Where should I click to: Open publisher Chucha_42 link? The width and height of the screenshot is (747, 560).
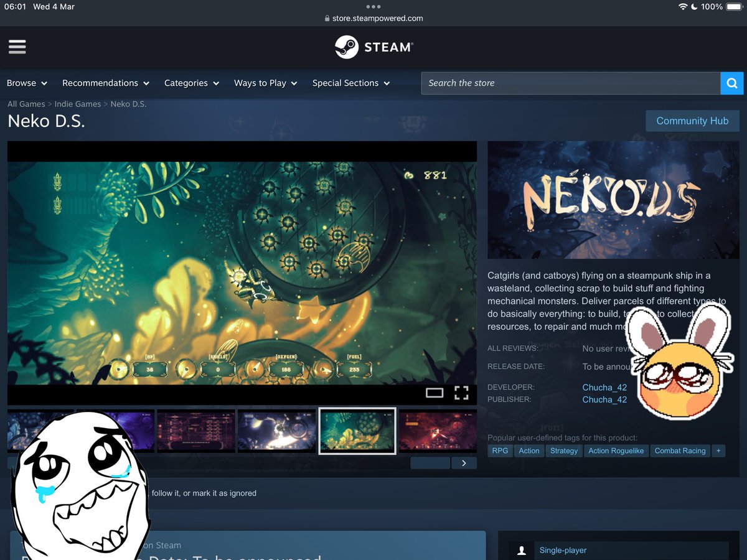[604, 399]
